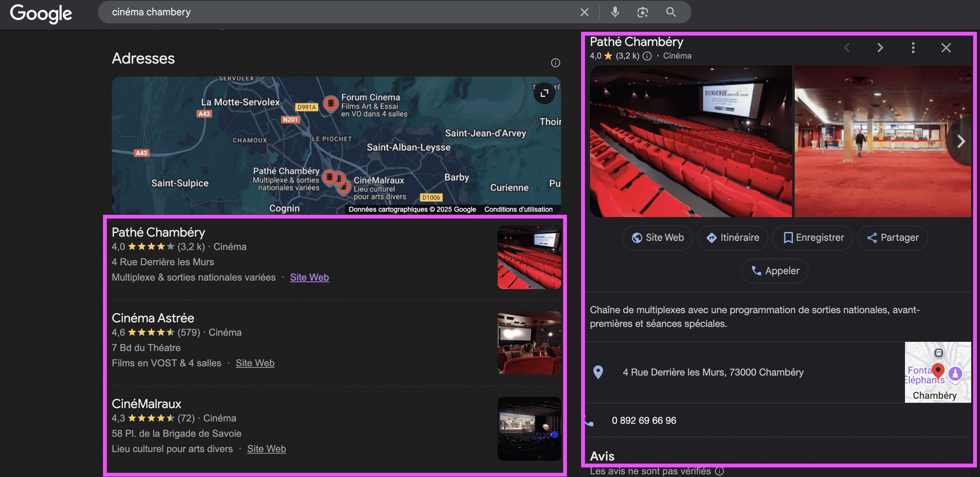Open Site Web link for Cinéma Astrée
The image size is (980, 477).
click(255, 363)
